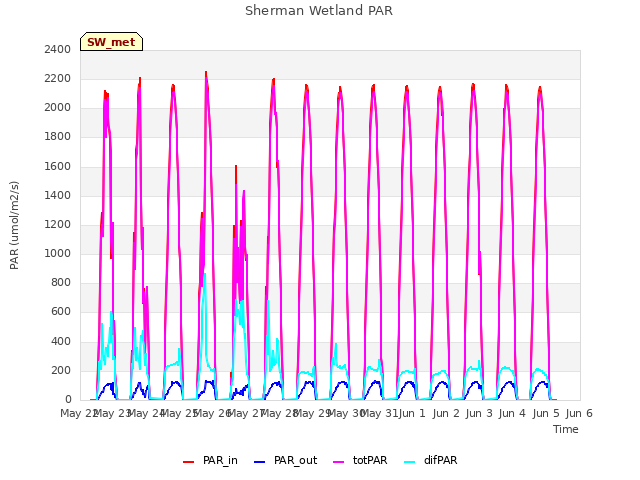Click the 1200 y-axis tick label
Image resolution: width=640 pixels, height=480 pixels.
point(58,224)
